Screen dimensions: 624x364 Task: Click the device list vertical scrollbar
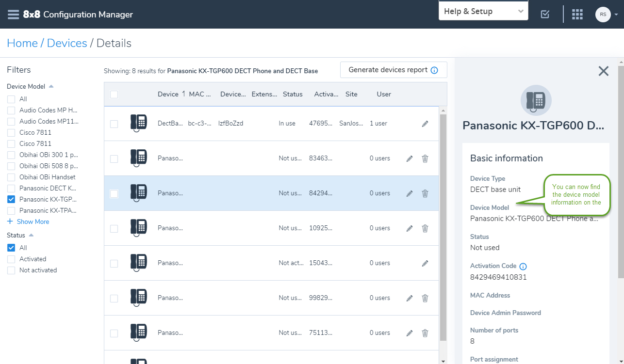[443, 228]
